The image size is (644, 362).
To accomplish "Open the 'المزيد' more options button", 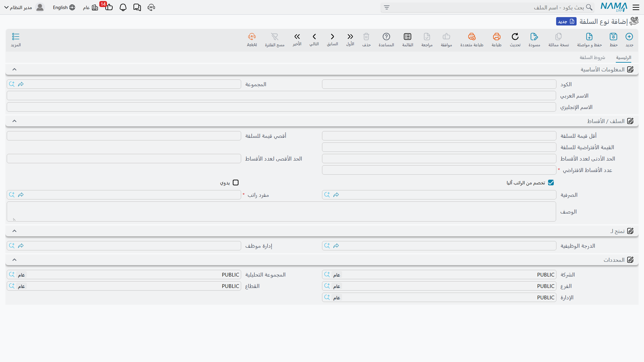I will click(x=16, y=40).
